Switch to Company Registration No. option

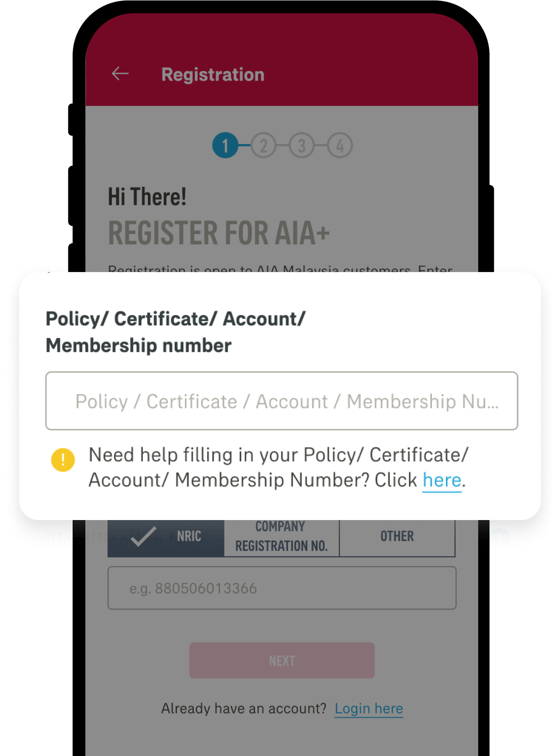click(281, 537)
